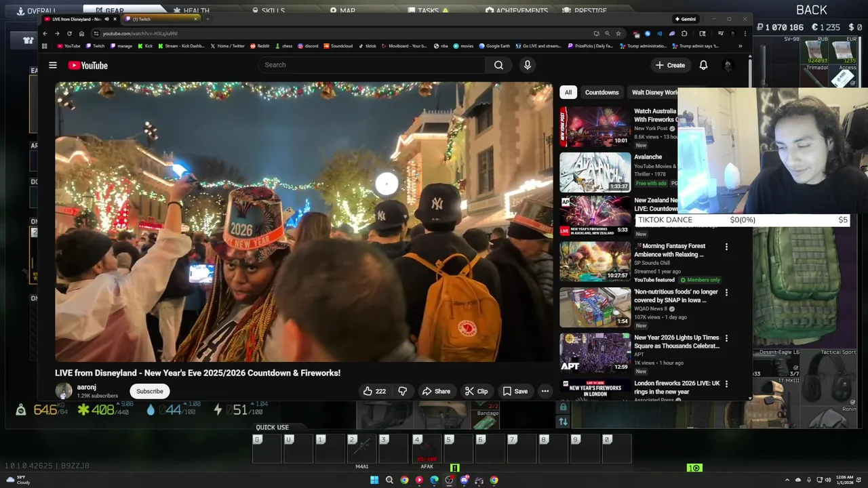
Task: Open action menu for London fireworks 2026 video
Action: tap(726, 384)
